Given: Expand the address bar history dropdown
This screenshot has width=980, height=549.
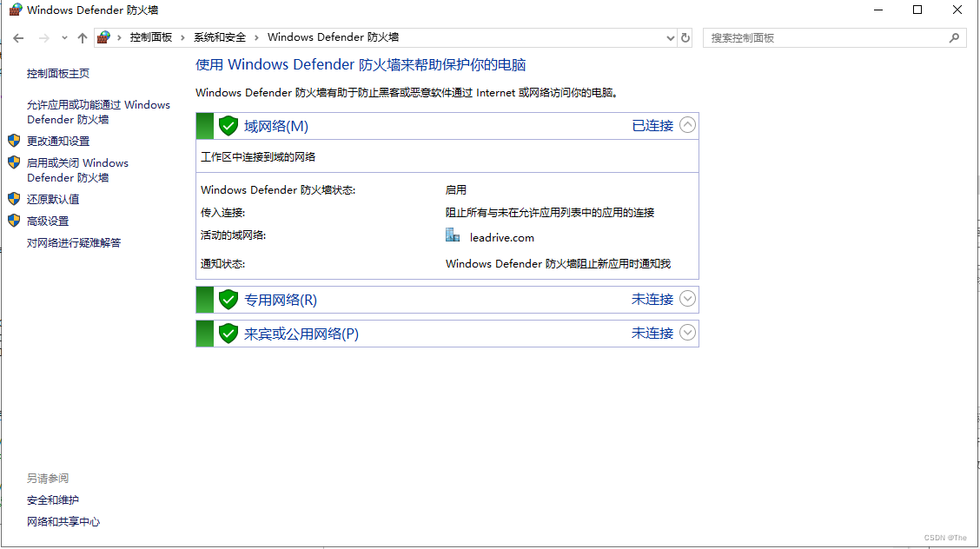Looking at the screenshot, I should pyautogui.click(x=670, y=38).
